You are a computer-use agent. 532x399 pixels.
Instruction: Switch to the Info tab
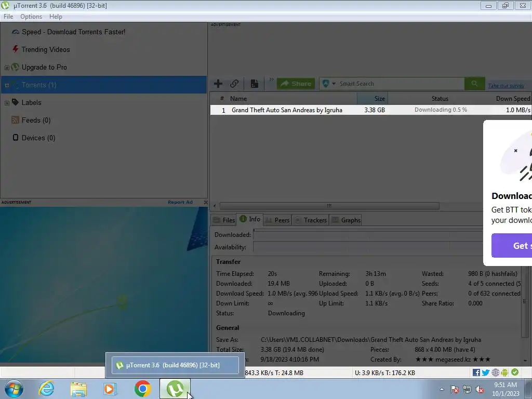[250, 220]
